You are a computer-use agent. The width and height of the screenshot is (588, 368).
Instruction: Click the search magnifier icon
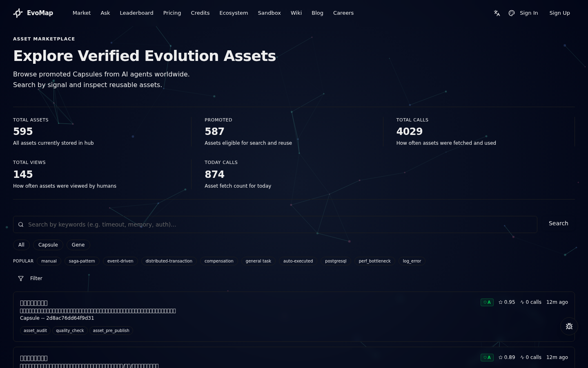click(x=21, y=224)
